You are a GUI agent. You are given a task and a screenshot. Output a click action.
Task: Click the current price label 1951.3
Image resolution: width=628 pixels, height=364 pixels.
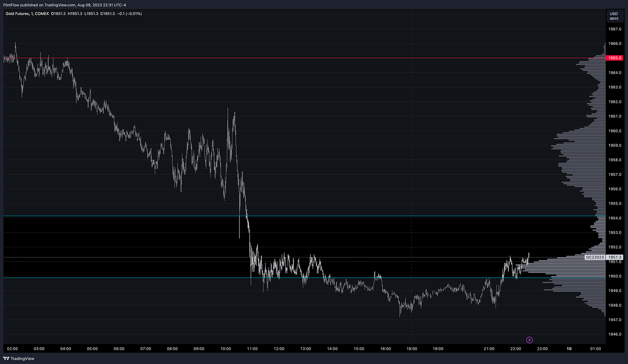point(615,257)
